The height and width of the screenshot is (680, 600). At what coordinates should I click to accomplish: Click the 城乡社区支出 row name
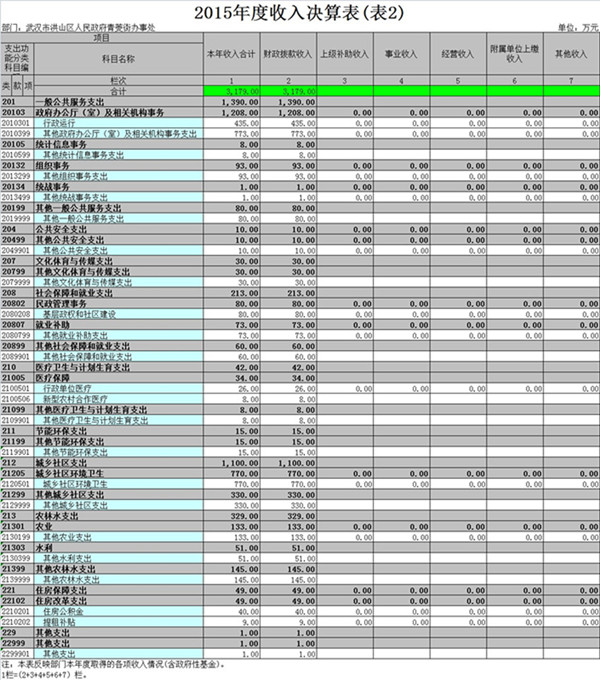(68, 464)
